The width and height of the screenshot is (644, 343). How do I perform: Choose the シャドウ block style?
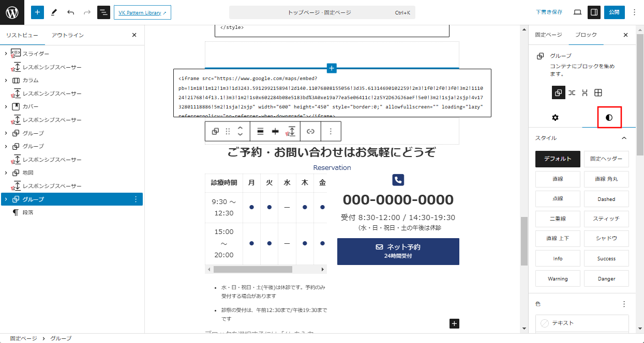coord(606,239)
